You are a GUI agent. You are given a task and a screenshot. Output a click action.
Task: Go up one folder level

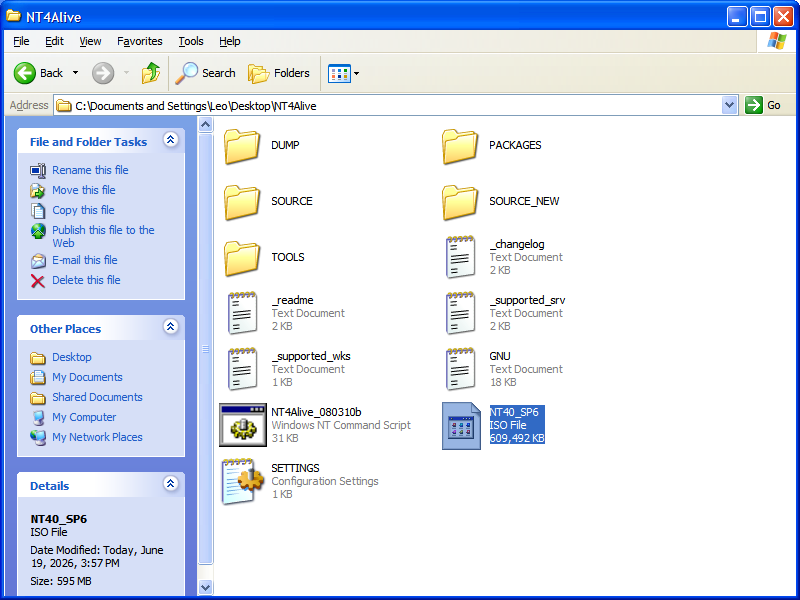[151, 73]
